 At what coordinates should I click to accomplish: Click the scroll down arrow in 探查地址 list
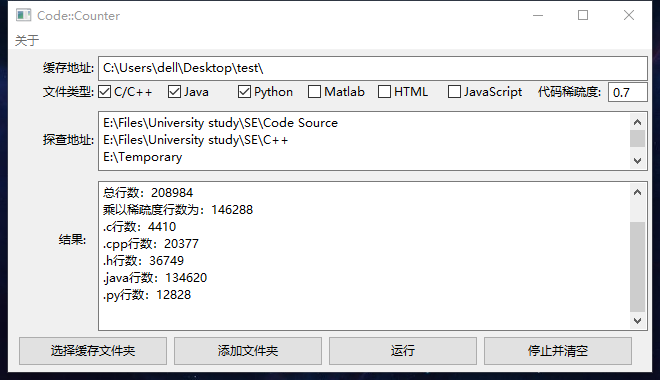click(637, 161)
